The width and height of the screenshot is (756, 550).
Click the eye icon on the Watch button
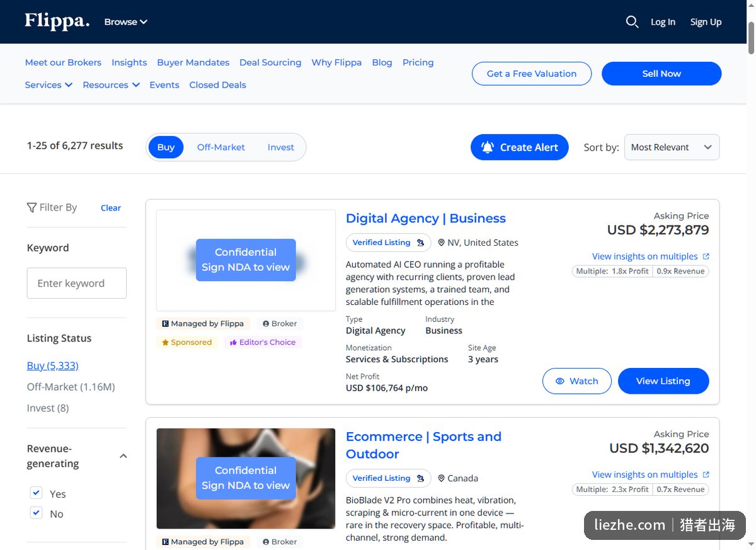[x=559, y=381]
